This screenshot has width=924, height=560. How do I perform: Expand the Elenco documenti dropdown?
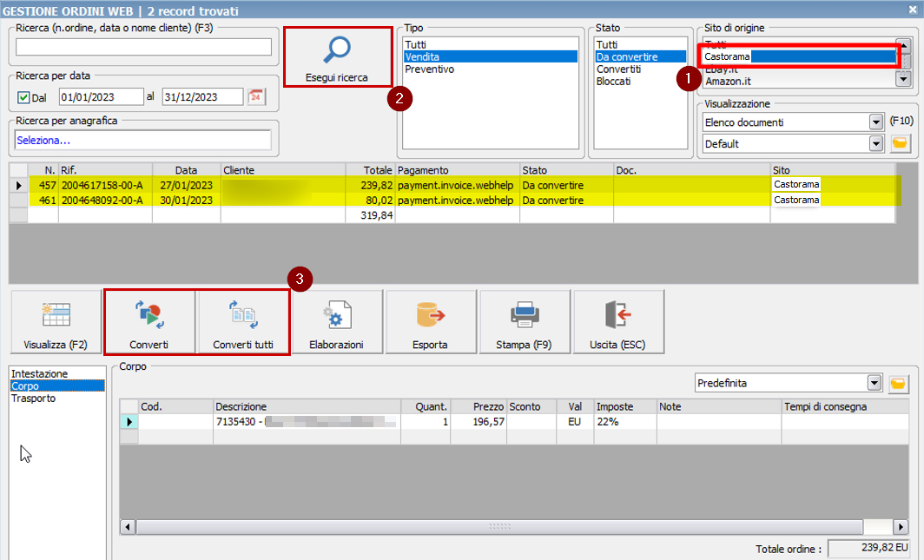(x=875, y=122)
